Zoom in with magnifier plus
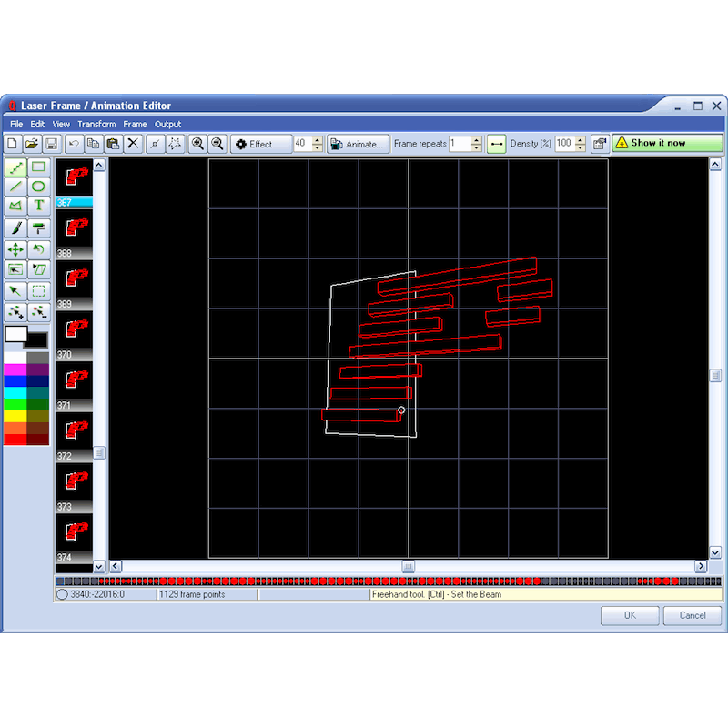The width and height of the screenshot is (728, 728). pyautogui.click(x=197, y=144)
